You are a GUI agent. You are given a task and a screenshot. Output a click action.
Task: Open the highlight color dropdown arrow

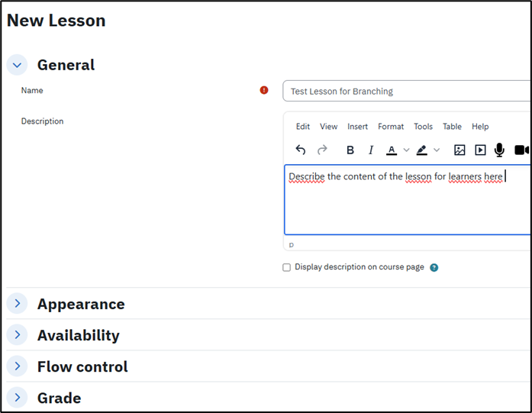(x=437, y=150)
